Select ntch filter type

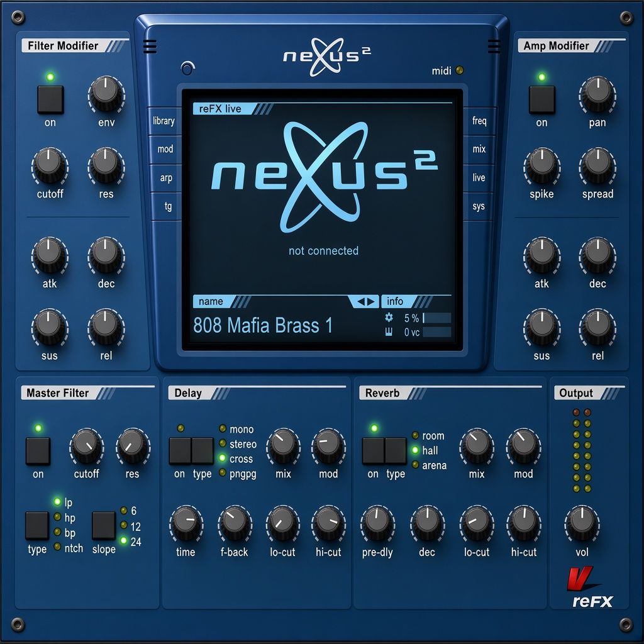[x=68, y=548]
